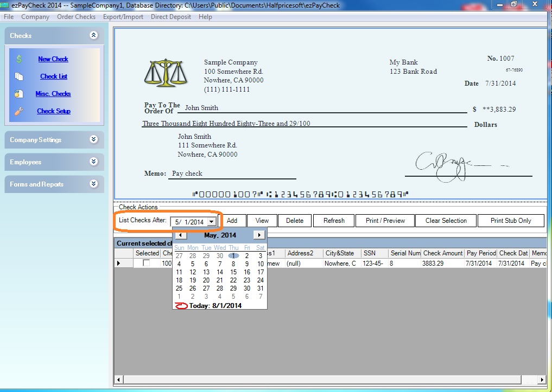Go to April using the calendar's left arrow

point(180,235)
